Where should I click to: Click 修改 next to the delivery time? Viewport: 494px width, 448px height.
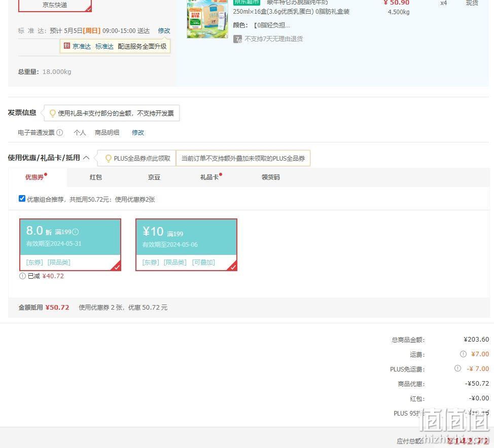click(164, 30)
